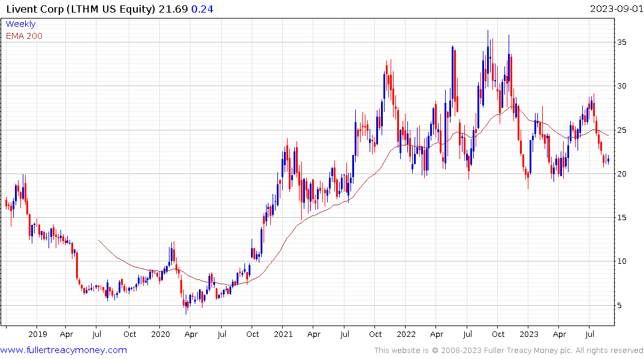Click the chart title 'Livent Corp (LTHM US Equity)'
The image size is (644, 359).
pyautogui.click(x=81, y=9)
